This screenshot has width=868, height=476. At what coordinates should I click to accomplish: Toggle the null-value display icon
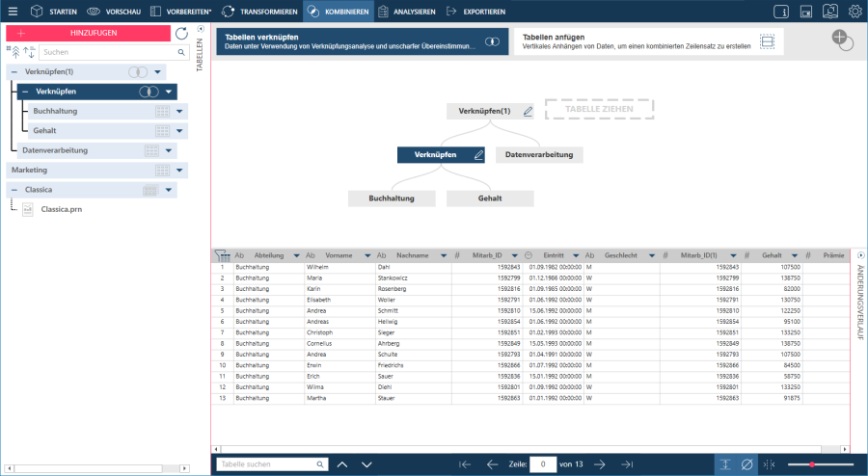click(x=746, y=464)
